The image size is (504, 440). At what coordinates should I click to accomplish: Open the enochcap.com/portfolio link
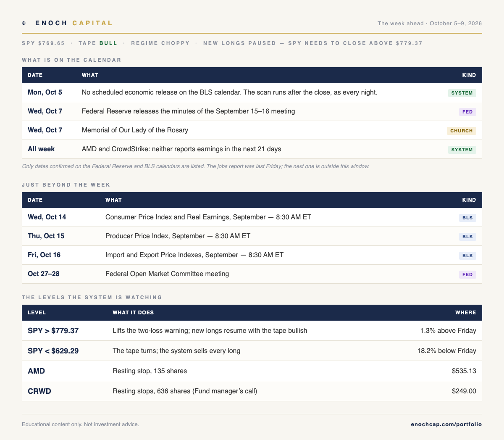pos(446,424)
